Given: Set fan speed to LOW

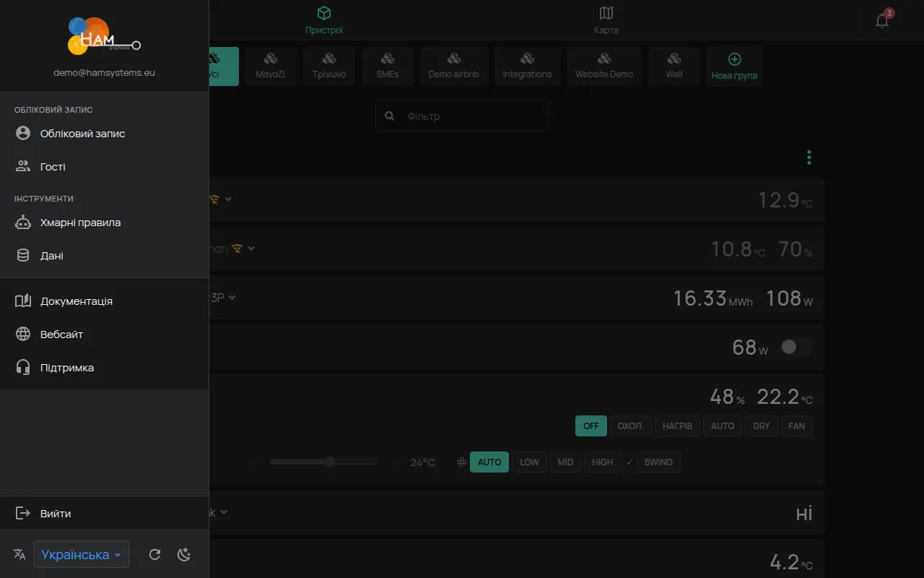Looking at the screenshot, I should 529,462.
